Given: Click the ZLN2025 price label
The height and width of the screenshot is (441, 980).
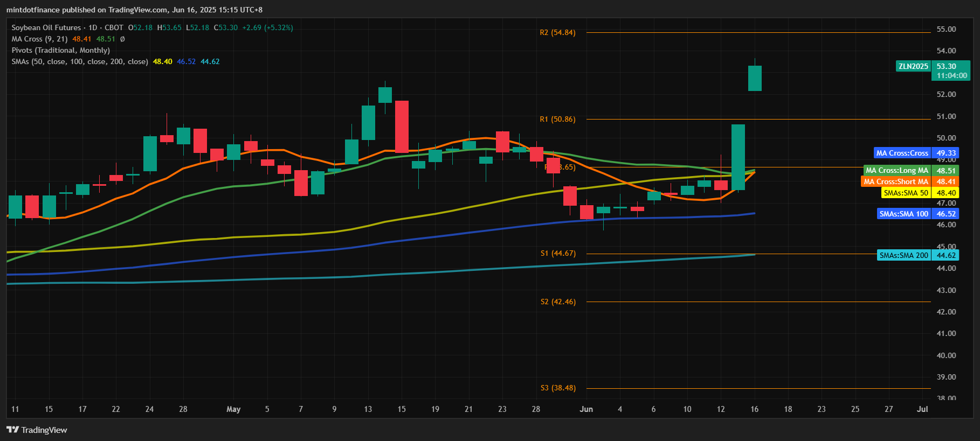Looking at the screenshot, I should pyautogui.click(x=913, y=66).
